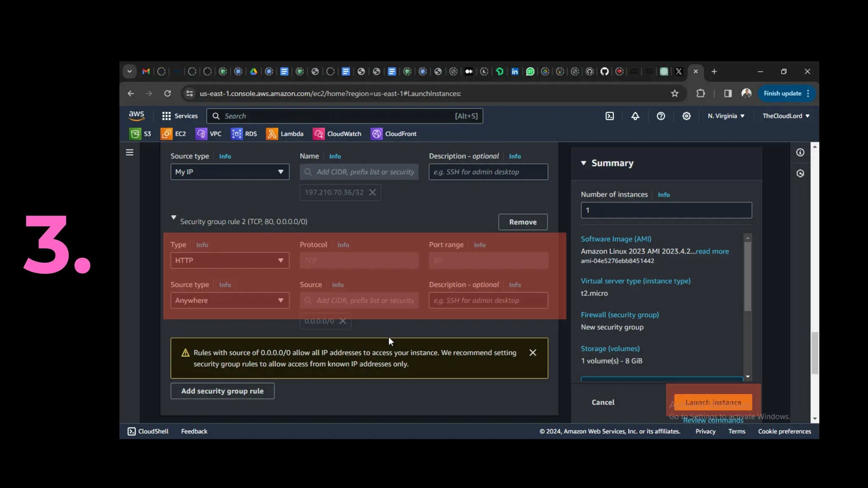868x488 pixels.
Task: Open the N. Virginia region selector
Action: (x=726, y=116)
